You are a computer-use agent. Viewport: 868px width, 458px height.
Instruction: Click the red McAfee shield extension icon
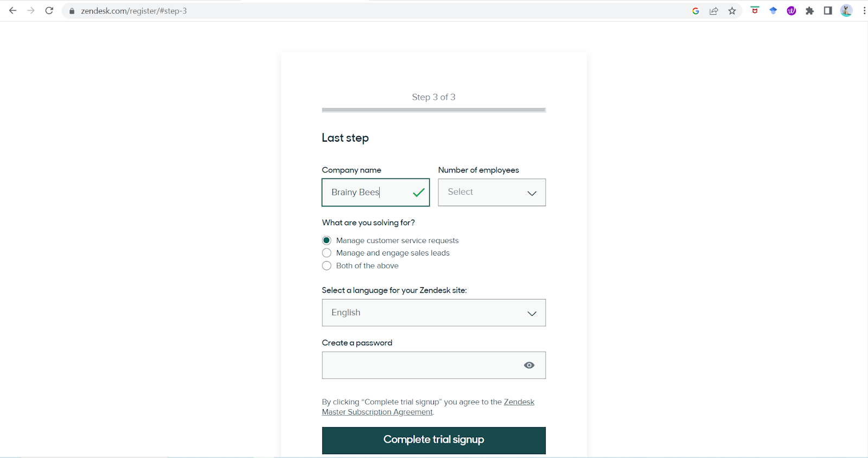[x=755, y=11]
